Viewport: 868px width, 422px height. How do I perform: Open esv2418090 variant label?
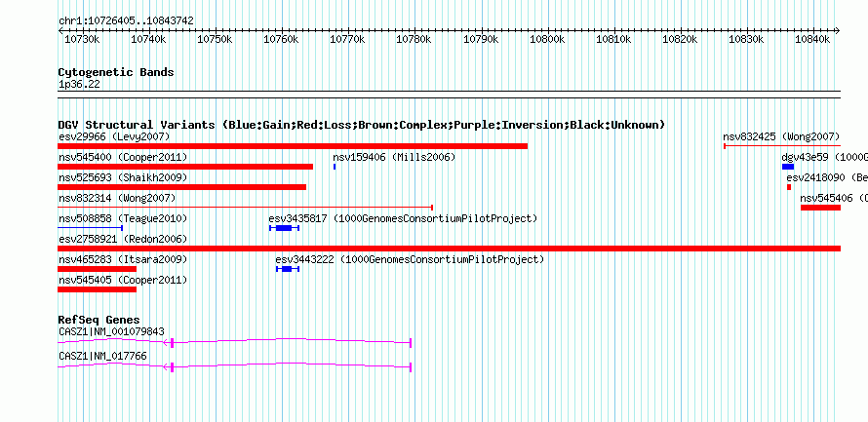coord(827,177)
